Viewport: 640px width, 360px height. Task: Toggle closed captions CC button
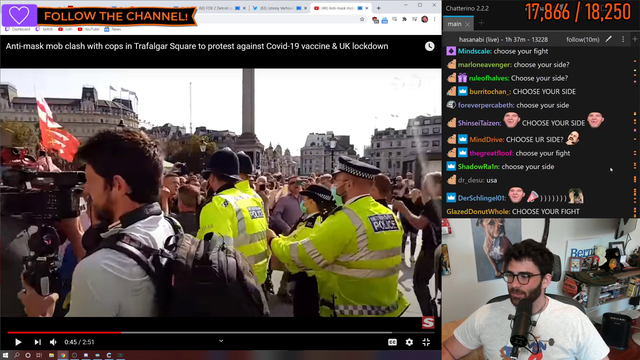pos(392,342)
